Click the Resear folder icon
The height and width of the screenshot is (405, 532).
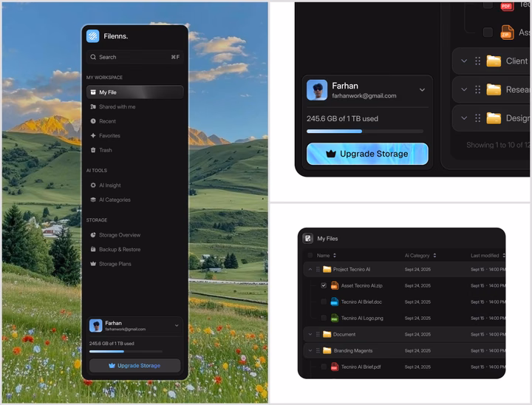coord(494,89)
